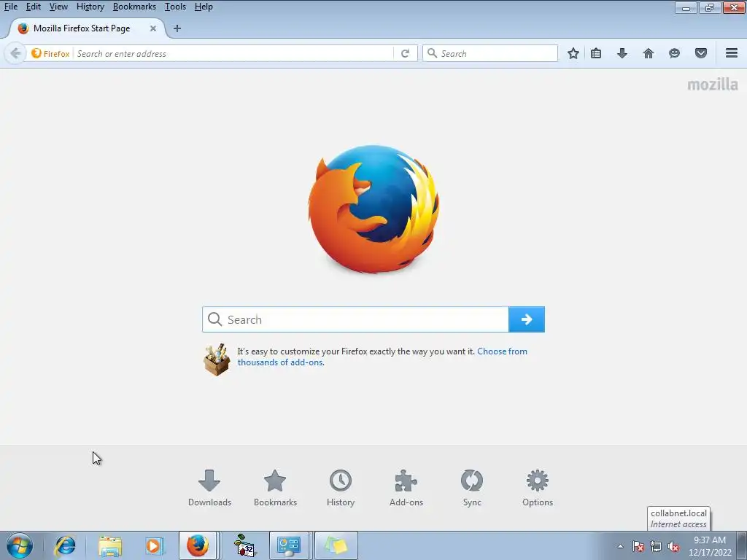This screenshot has height=560, width=747.
Task: Click the page search field in center
Action: point(355,319)
